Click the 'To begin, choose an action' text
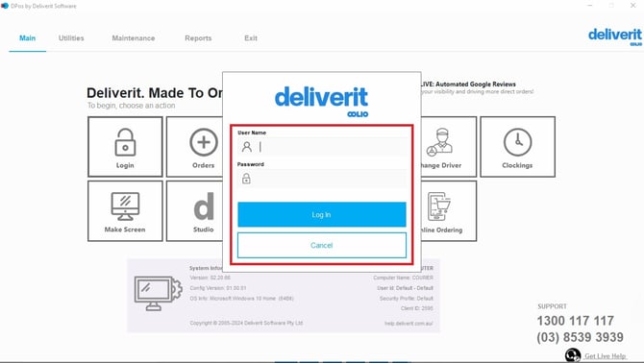This screenshot has height=363, width=644. point(131,106)
